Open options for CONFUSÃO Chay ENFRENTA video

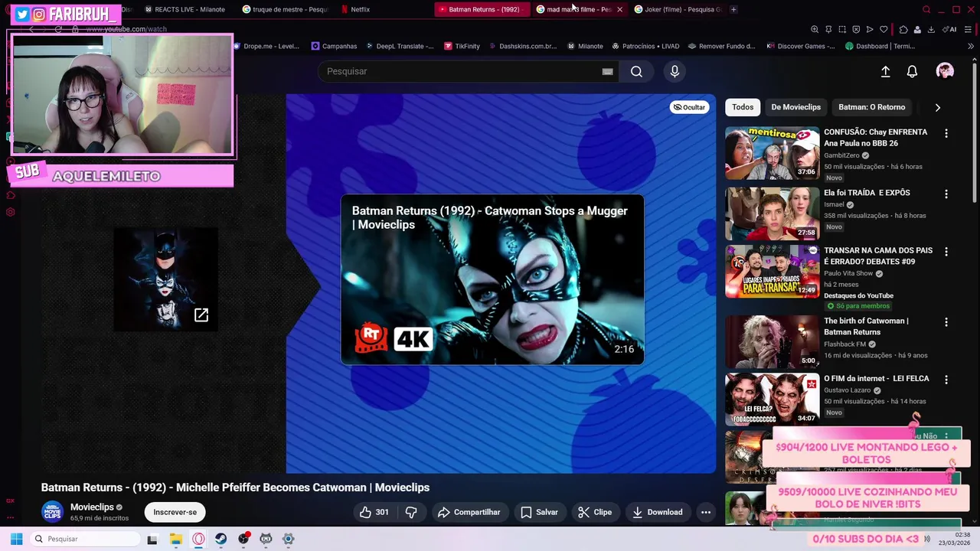[x=946, y=133]
